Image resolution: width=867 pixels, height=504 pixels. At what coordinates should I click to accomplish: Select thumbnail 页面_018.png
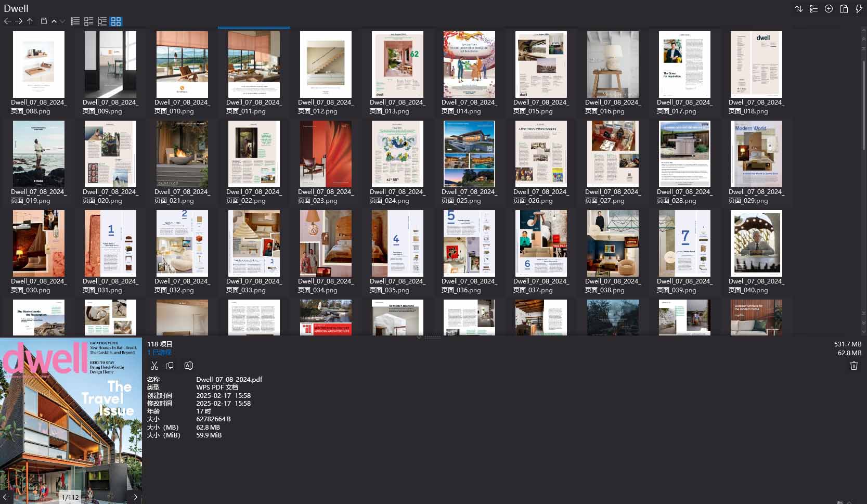[x=756, y=64]
